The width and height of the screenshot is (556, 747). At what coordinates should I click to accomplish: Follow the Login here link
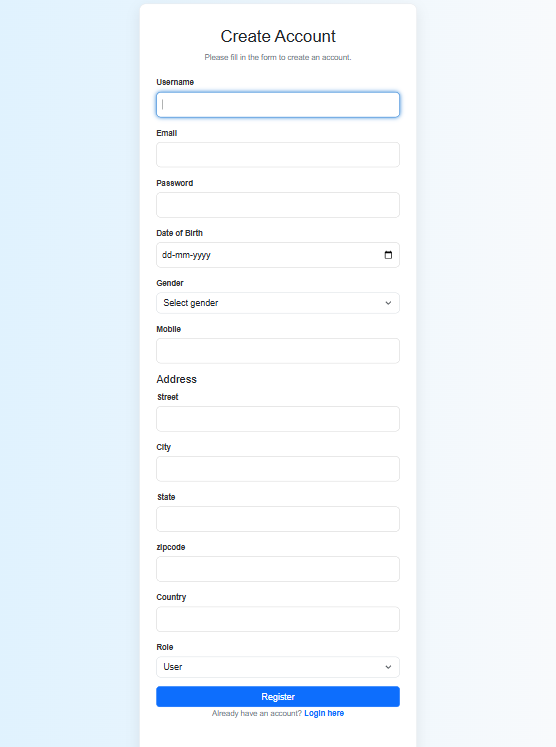[x=324, y=713]
